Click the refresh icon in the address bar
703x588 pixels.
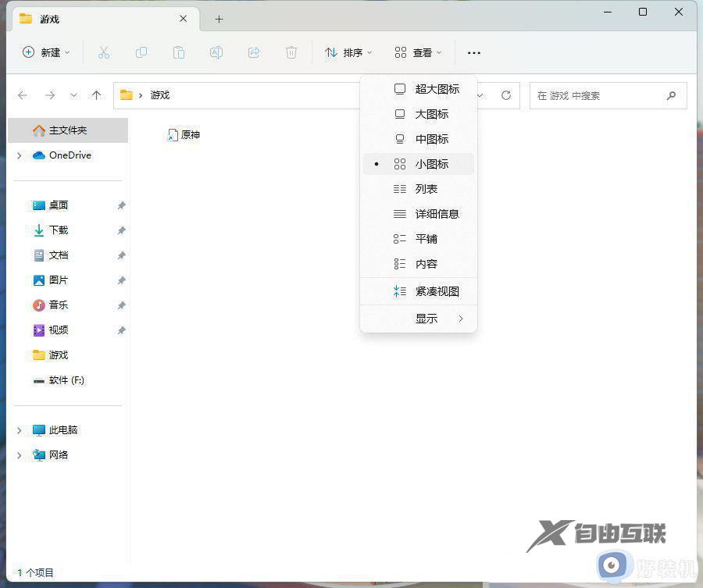[505, 95]
